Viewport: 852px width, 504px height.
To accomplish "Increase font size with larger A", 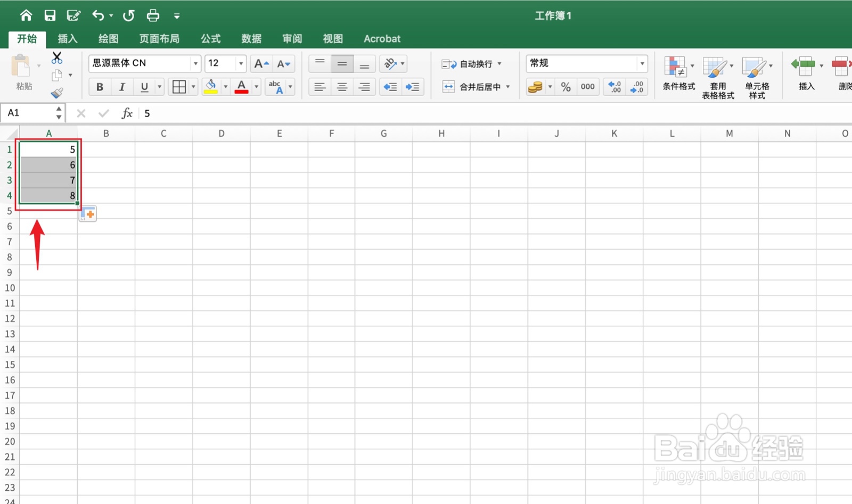I will pyautogui.click(x=261, y=63).
